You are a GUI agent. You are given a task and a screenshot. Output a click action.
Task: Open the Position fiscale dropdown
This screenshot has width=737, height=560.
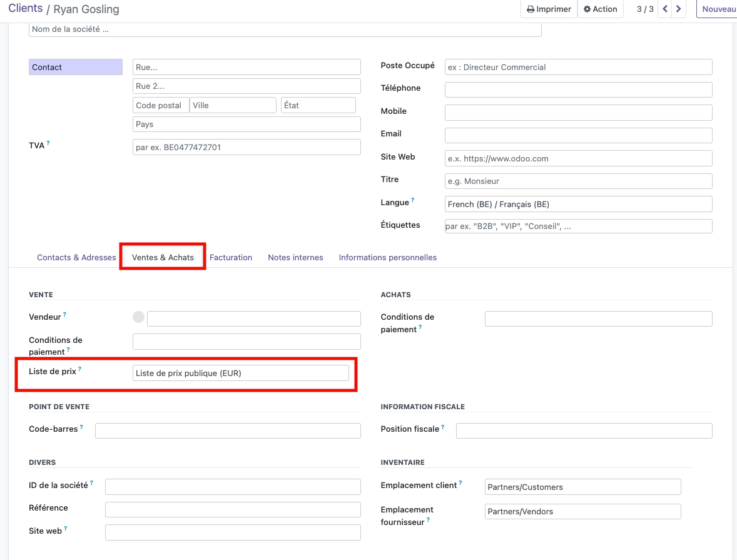point(584,430)
